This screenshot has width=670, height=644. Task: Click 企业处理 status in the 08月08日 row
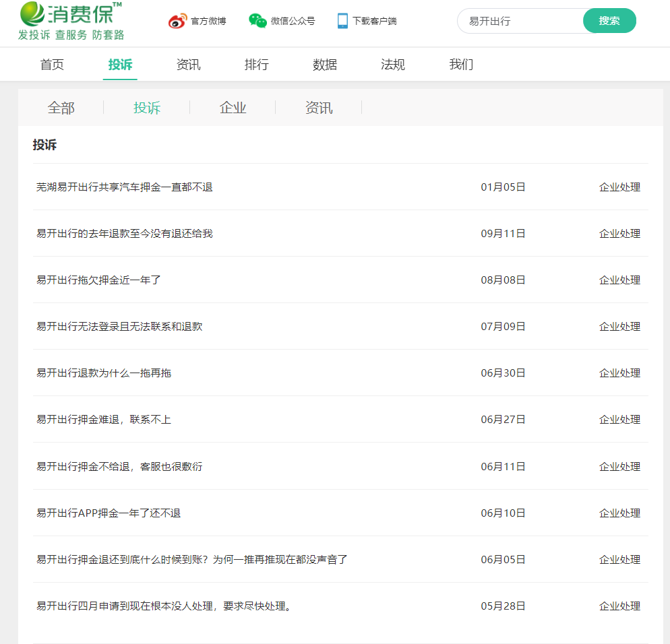(619, 280)
